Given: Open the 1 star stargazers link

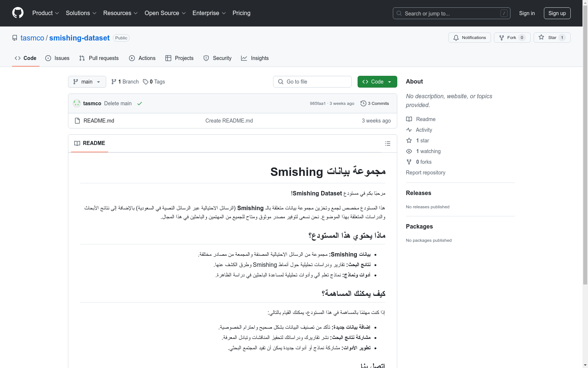Looking at the screenshot, I should (417, 141).
